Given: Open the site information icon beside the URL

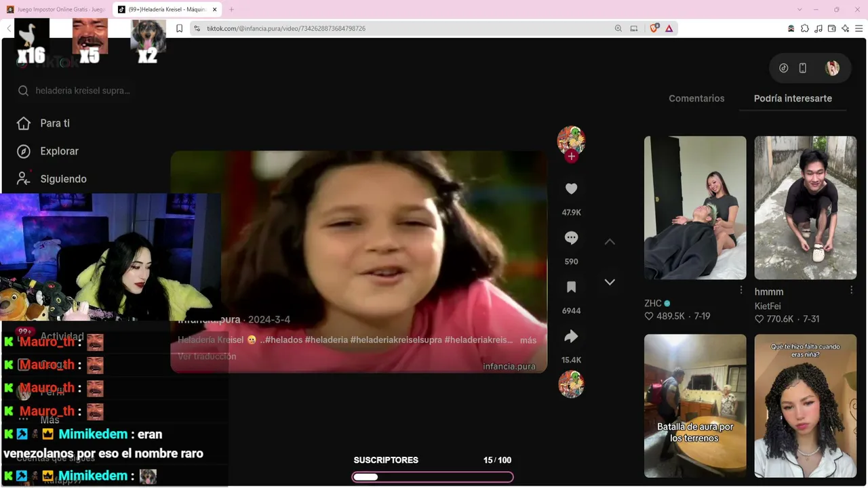Looking at the screenshot, I should click(x=197, y=28).
